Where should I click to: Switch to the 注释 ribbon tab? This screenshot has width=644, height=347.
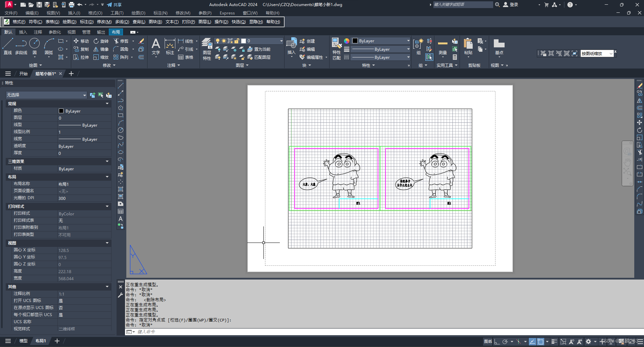[38, 32]
